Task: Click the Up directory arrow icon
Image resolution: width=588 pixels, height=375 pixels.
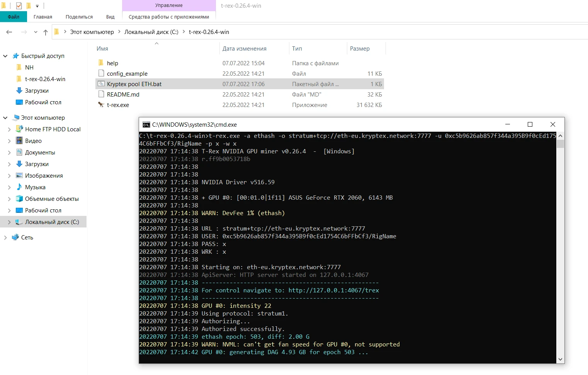Action: pos(46,32)
